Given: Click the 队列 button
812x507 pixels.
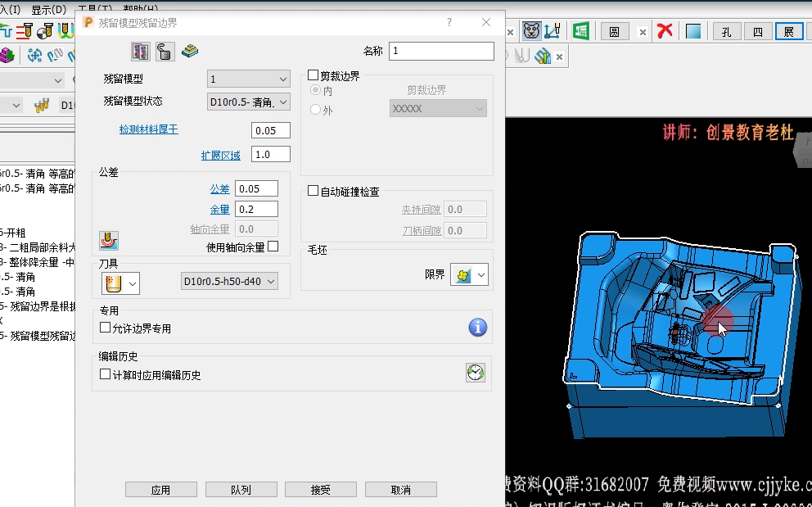Looking at the screenshot, I should pyautogui.click(x=241, y=490).
